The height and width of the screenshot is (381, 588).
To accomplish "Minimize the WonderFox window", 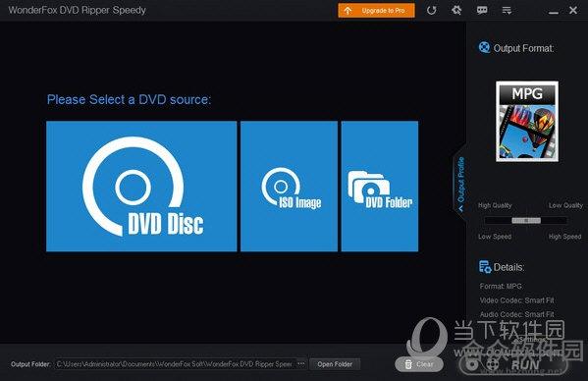I will pos(553,12).
